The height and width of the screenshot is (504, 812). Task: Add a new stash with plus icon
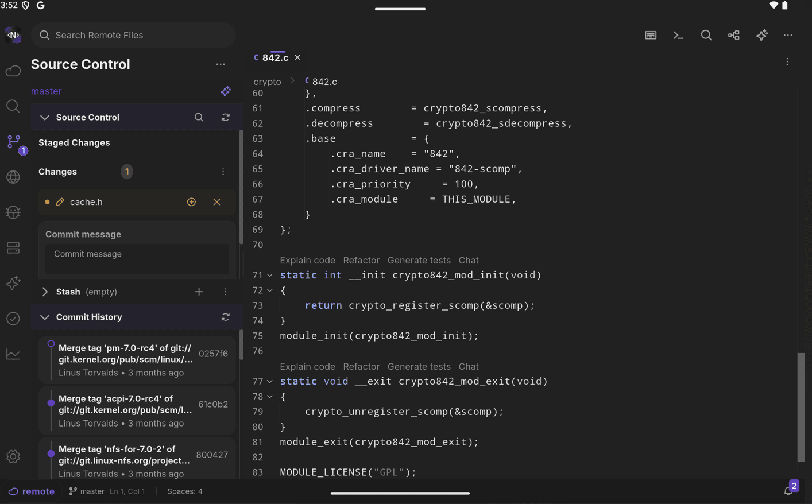click(x=199, y=292)
